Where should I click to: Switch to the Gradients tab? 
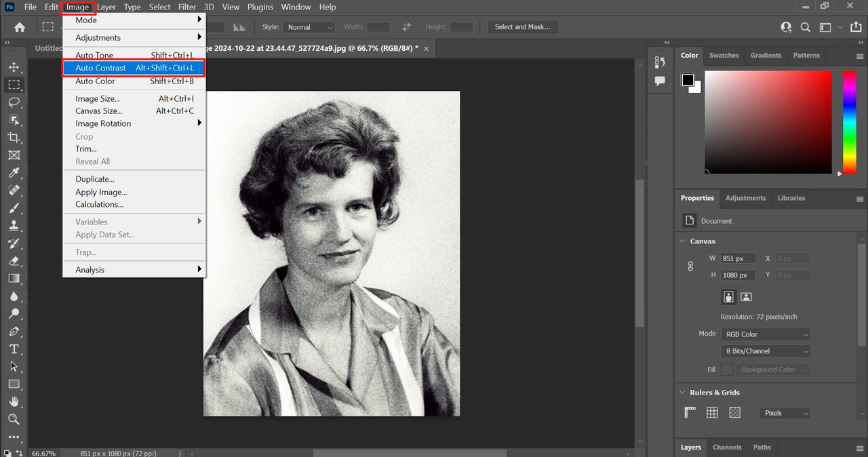click(766, 56)
